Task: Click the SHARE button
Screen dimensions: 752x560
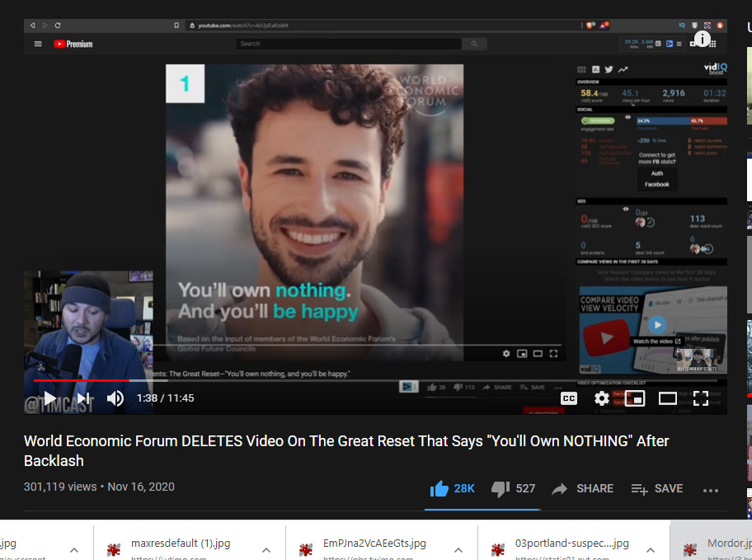Action: pos(582,488)
